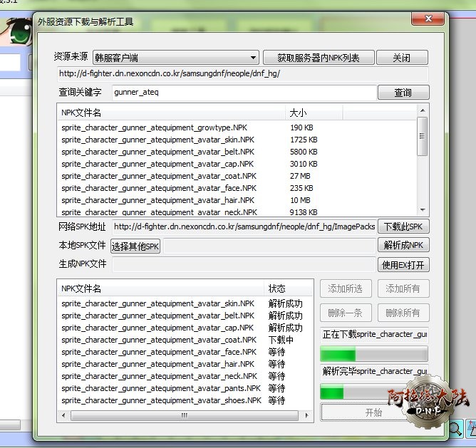Click the 使用EX打开 button

coord(403,265)
